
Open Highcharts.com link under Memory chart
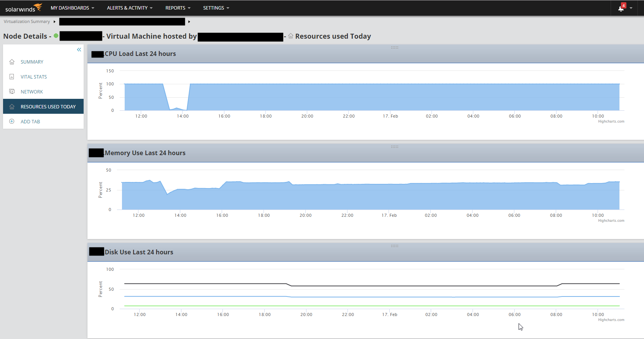(611, 221)
